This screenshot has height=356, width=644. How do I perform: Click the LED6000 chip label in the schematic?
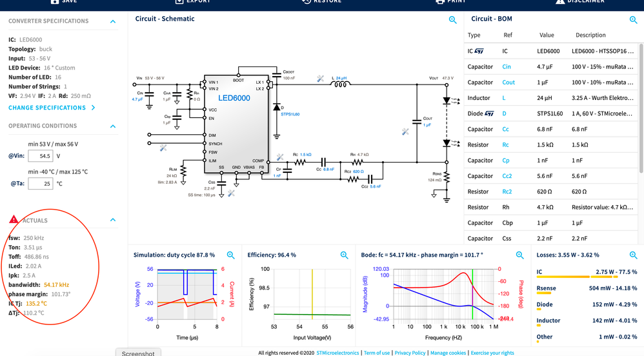pos(234,98)
